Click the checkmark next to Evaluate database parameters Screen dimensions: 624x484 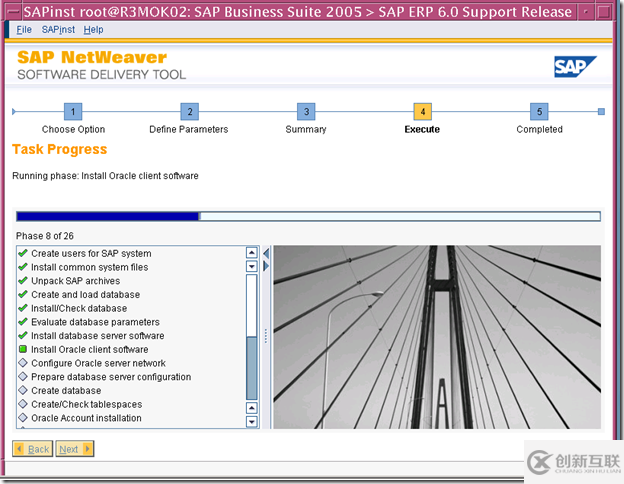(23, 322)
